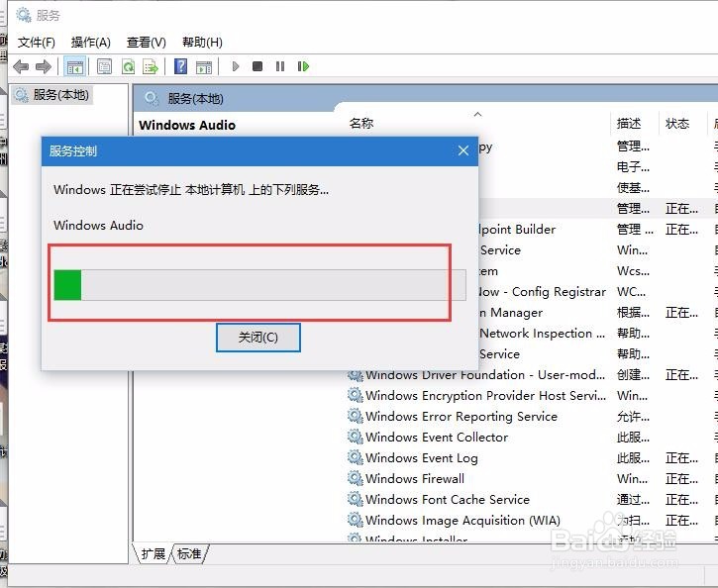Click the Back arrow in the toolbar
The width and height of the screenshot is (718, 588).
pyautogui.click(x=21, y=66)
